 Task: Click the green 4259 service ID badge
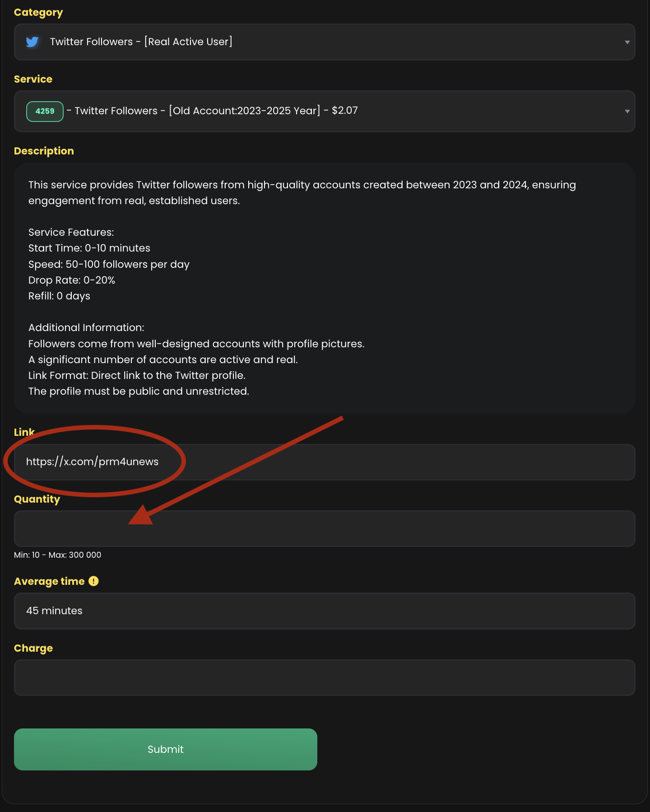tap(45, 111)
